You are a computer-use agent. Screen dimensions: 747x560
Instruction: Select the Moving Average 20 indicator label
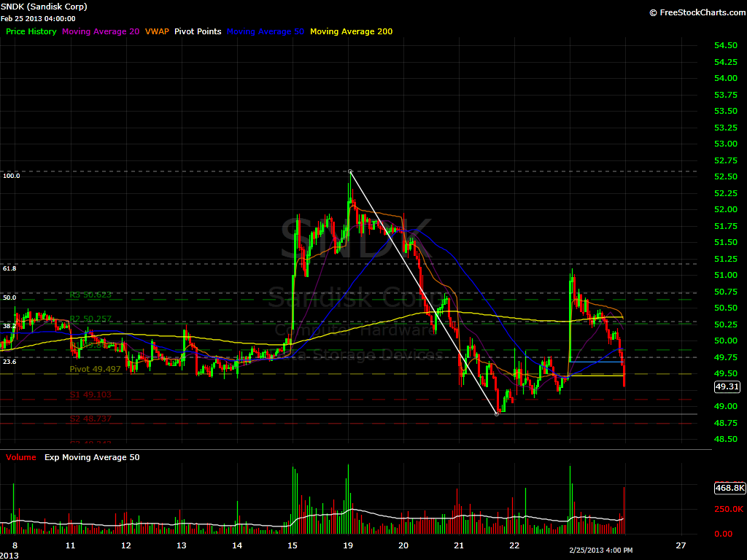pos(101,31)
